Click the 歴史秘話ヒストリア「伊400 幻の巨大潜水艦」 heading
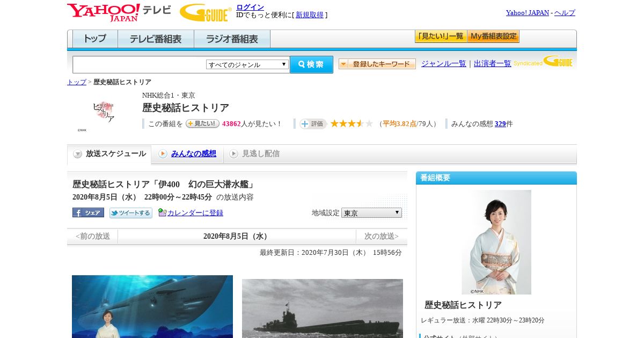The height and width of the screenshot is (338, 644). pos(164,185)
